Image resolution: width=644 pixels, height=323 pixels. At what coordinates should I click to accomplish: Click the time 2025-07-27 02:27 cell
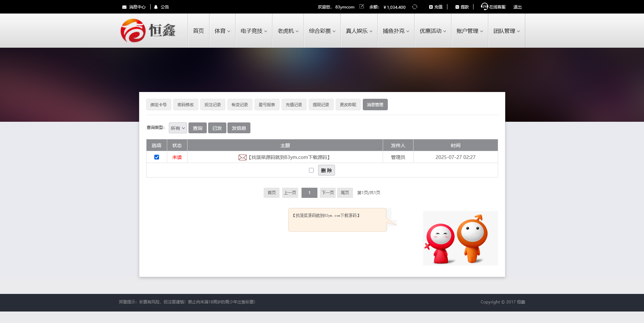456,157
